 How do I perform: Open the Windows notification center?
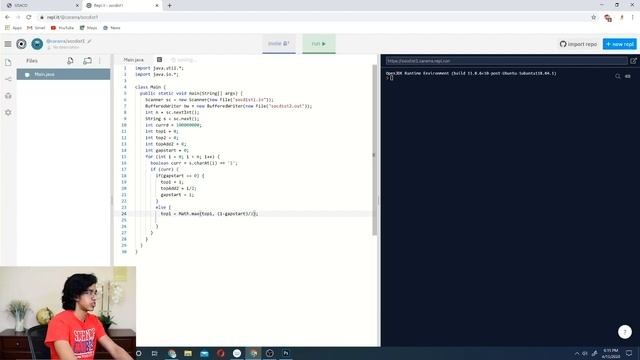pyautogui.click(x=629, y=353)
